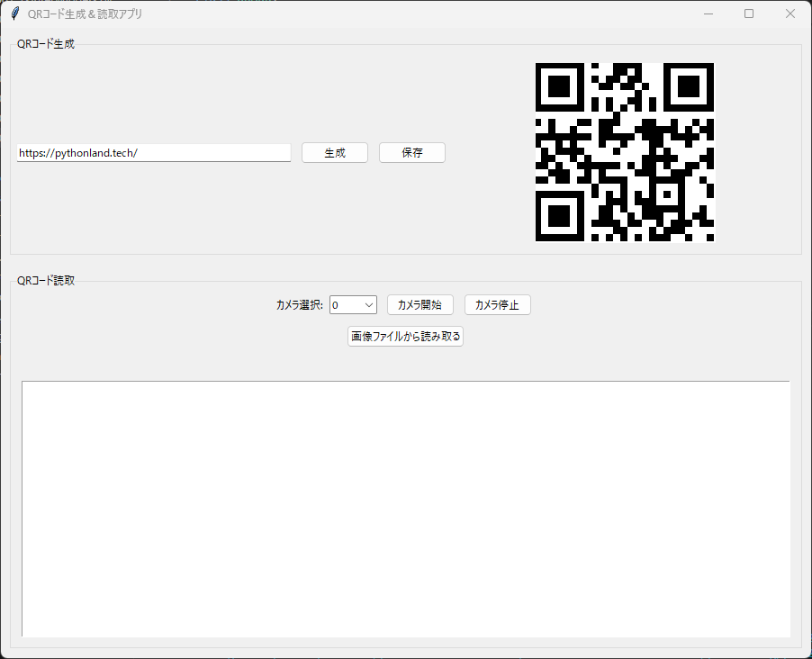This screenshot has width=812, height=659.
Task: Click the QR code's top-right finder square
Action: (690, 86)
